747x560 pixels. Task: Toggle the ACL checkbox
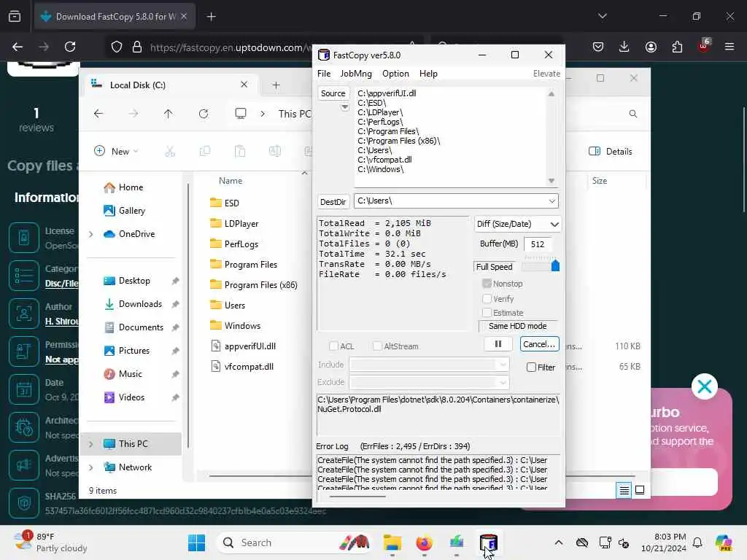pos(333,346)
